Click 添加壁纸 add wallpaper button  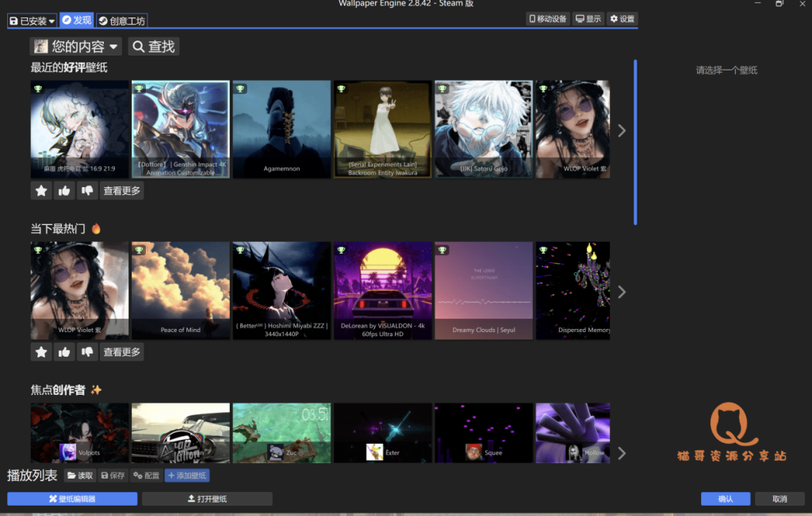(x=187, y=476)
